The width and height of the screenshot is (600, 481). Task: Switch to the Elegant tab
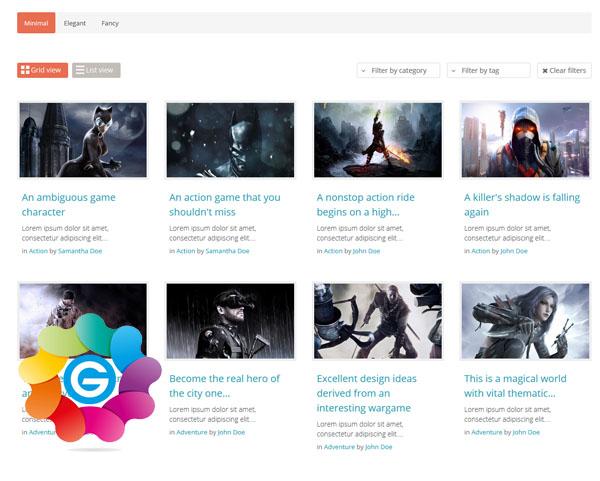pos(75,23)
